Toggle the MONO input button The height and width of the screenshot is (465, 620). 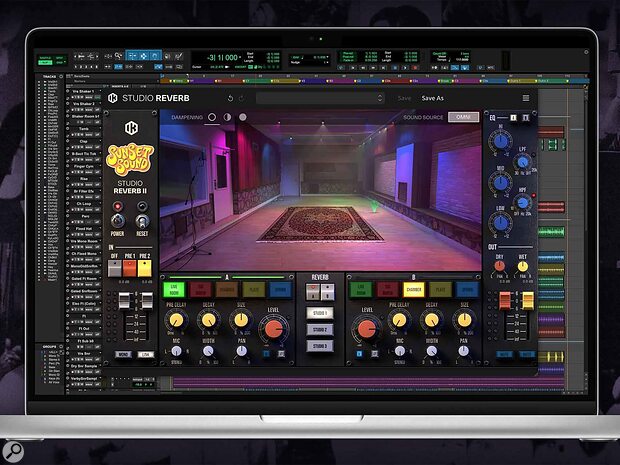point(123,354)
